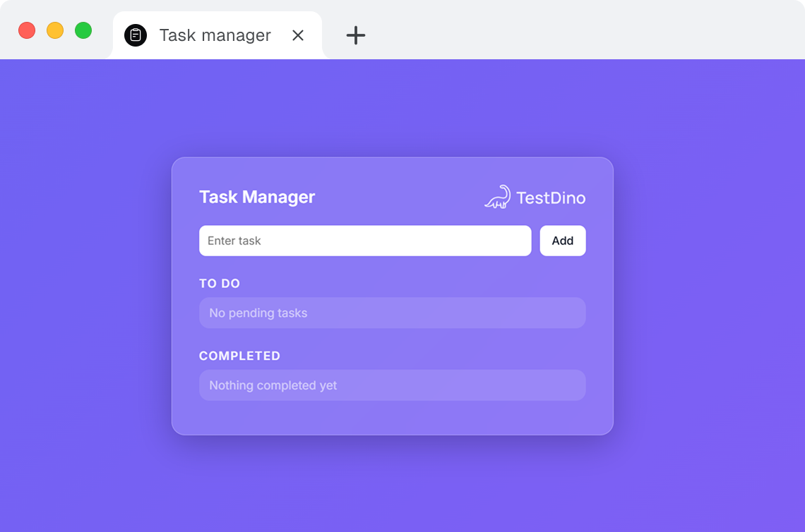
Task: Open a new tab with plus icon
Action: click(x=356, y=35)
